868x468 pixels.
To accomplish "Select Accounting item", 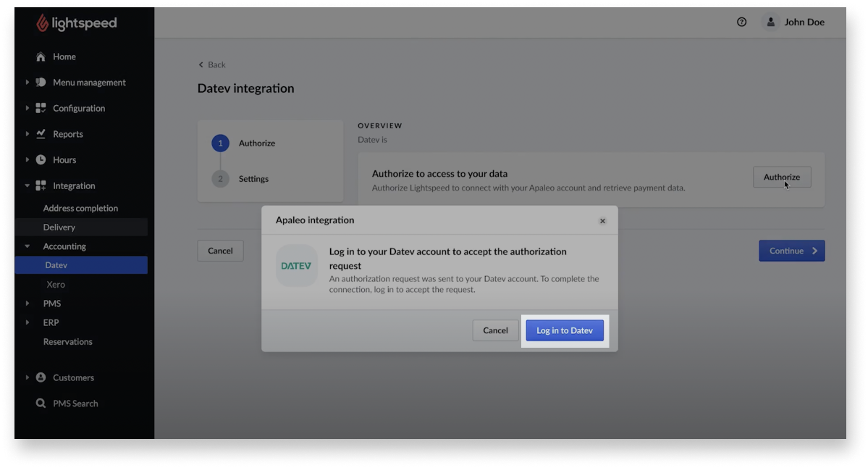I will pyautogui.click(x=64, y=246).
